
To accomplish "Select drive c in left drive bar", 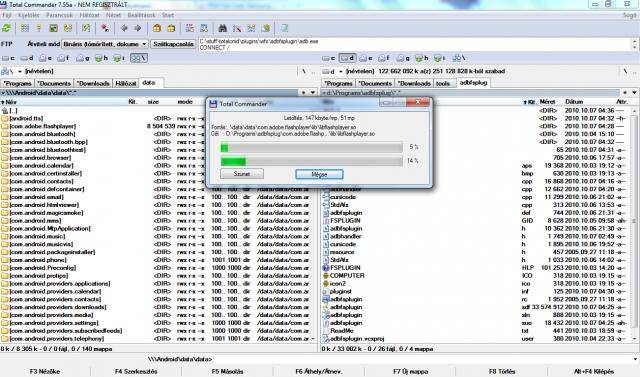I will (9, 58).
